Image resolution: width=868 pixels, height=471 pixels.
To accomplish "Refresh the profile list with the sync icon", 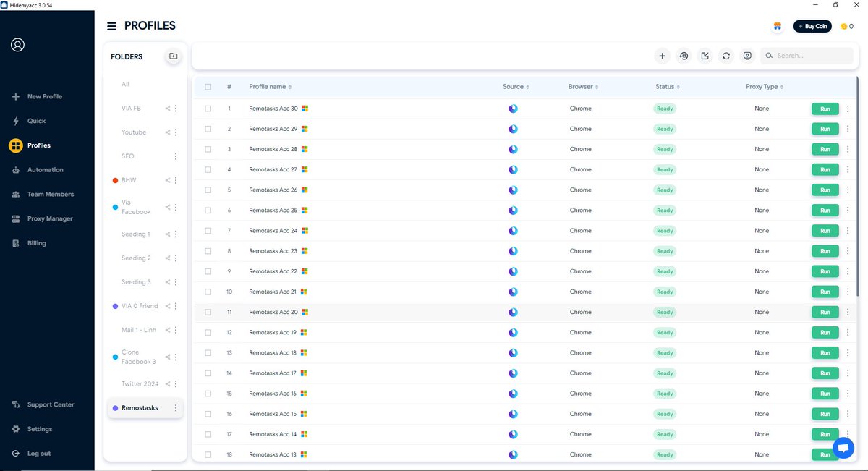I will tap(726, 56).
